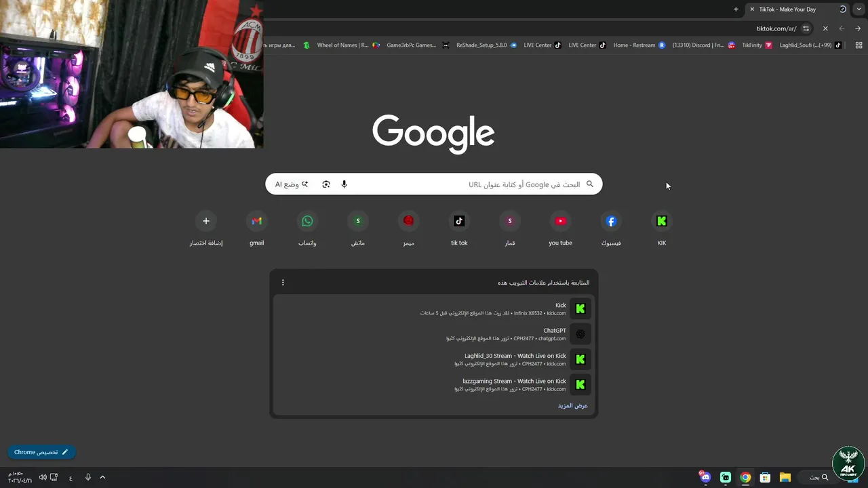
Task: Stop loading the page with the X button
Action: tap(825, 28)
